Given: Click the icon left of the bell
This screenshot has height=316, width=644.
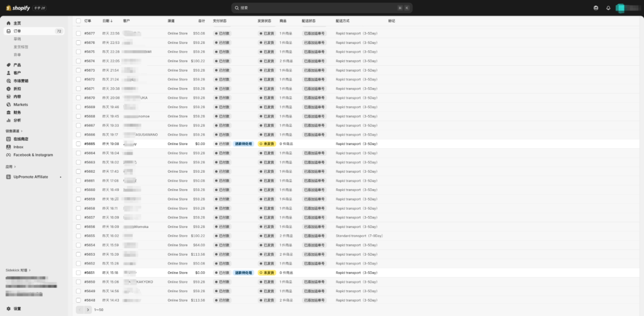Looking at the screenshot, I should click(x=596, y=8).
